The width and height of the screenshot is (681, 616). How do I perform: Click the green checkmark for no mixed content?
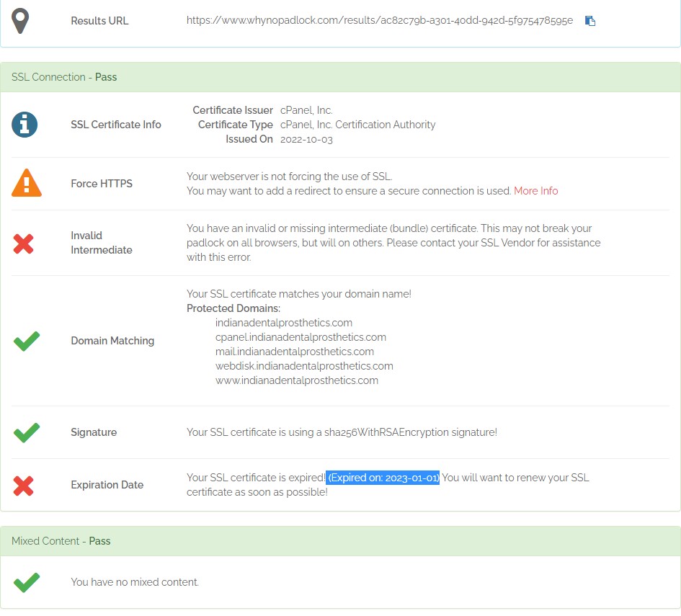click(x=27, y=582)
